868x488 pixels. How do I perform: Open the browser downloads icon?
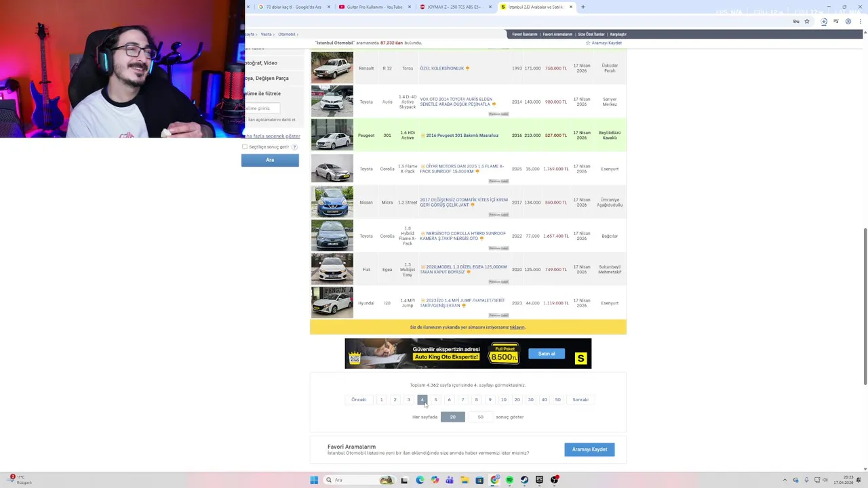click(823, 21)
